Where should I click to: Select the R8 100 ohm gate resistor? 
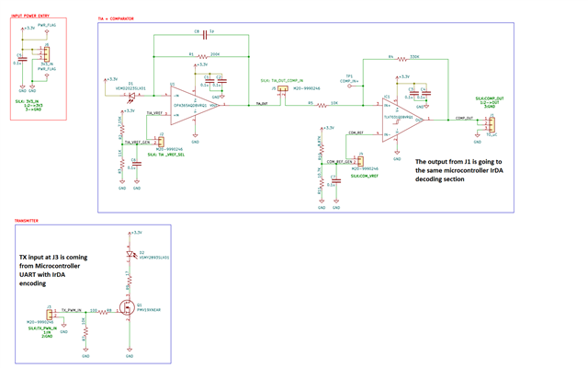(103, 312)
